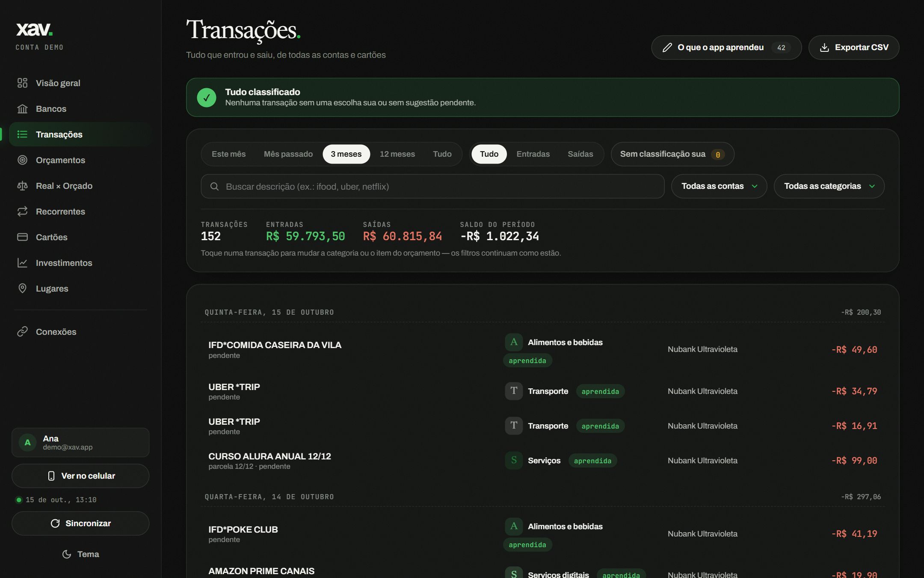Toggle the Sem classificação sua filter
Screen dimensions: 924x578
[x=672, y=154]
